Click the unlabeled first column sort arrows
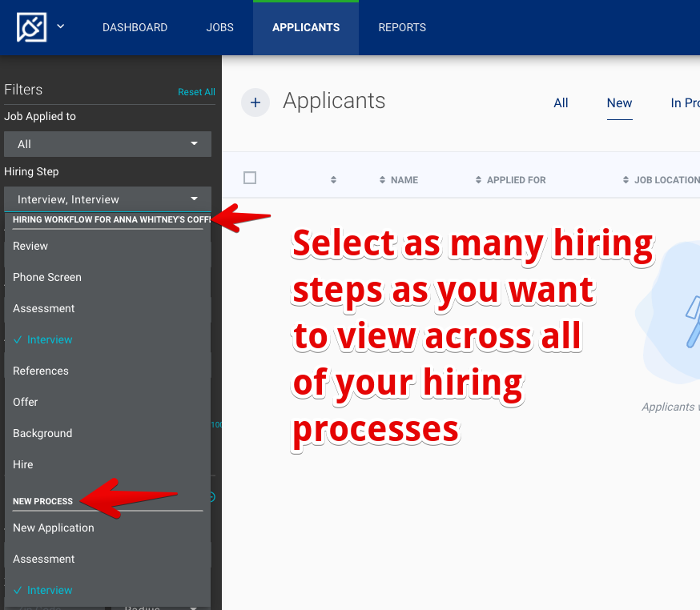The height and width of the screenshot is (610, 700). click(333, 180)
